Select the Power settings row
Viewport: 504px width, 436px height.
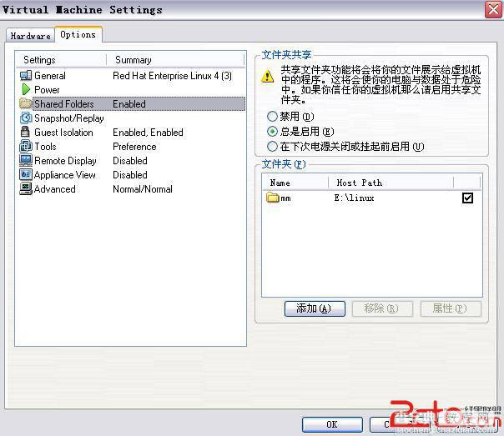132,89
